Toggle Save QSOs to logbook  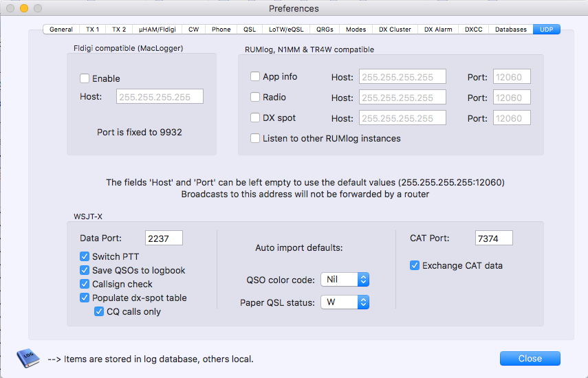pos(85,270)
